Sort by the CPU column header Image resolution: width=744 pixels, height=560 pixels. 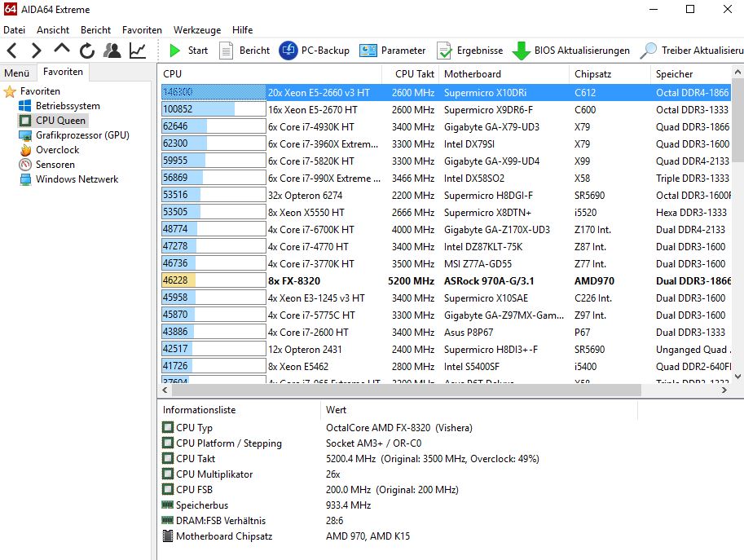coord(270,74)
